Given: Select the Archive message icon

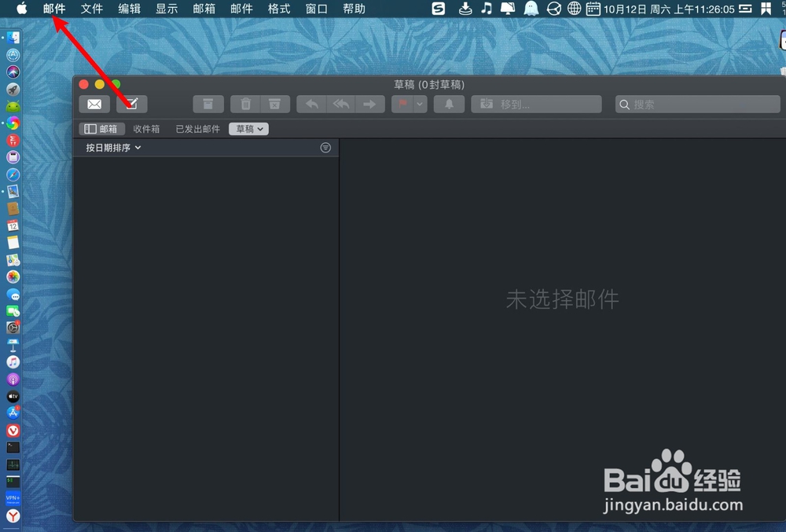Looking at the screenshot, I should point(208,103).
